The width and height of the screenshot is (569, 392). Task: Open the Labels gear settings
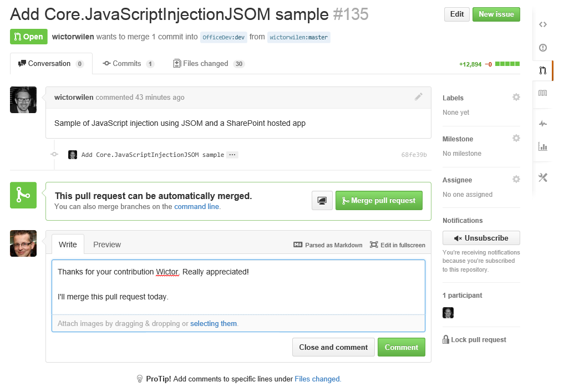point(516,98)
